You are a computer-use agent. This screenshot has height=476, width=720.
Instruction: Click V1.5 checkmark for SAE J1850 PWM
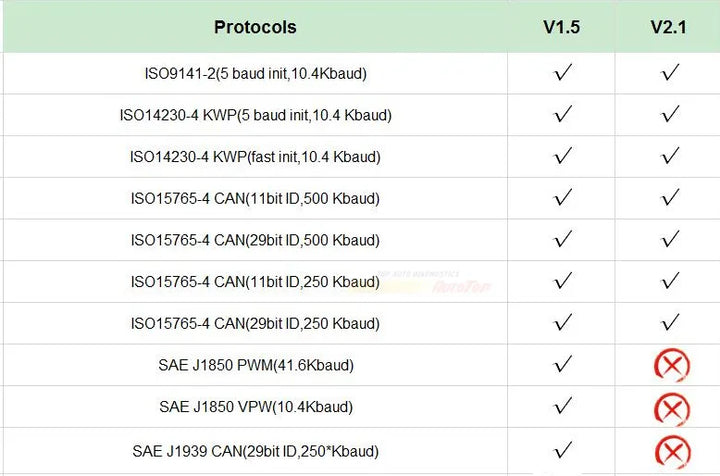pyautogui.click(x=563, y=364)
